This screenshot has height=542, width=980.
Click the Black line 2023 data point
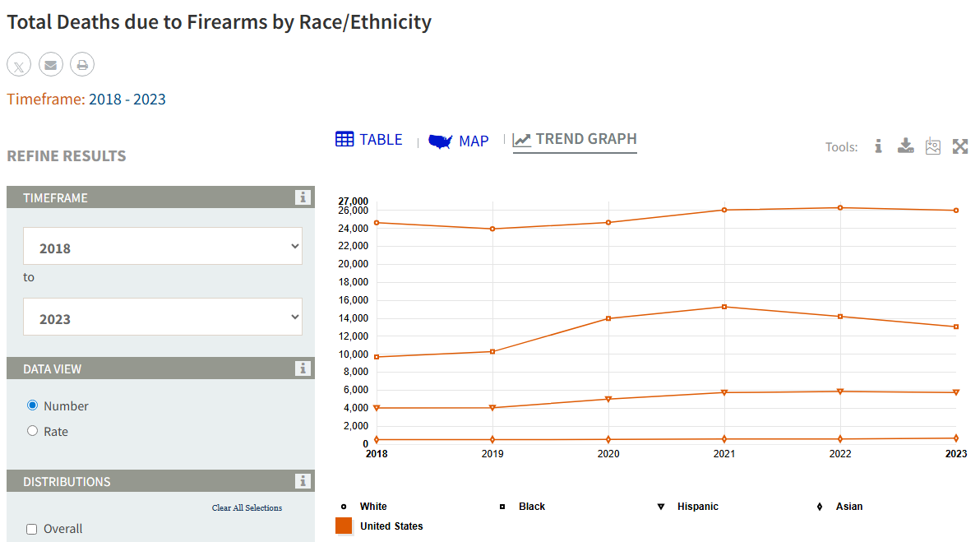click(956, 327)
